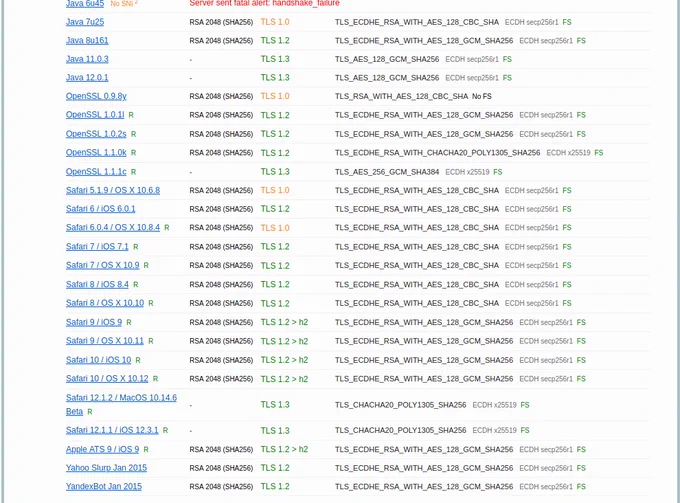Select RSA 2048 (SHA256) in YandexBot row

coord(221,487)
